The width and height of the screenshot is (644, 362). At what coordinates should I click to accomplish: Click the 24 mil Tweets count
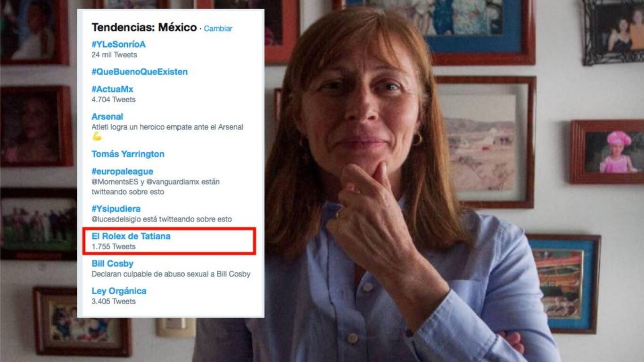coord(114,55)
